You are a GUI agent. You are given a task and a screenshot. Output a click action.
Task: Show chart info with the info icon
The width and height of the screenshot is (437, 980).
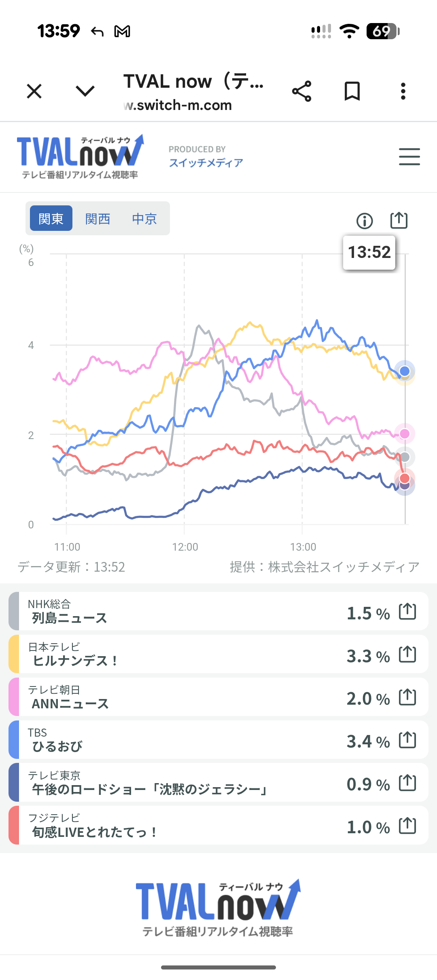tap(365, 221)
